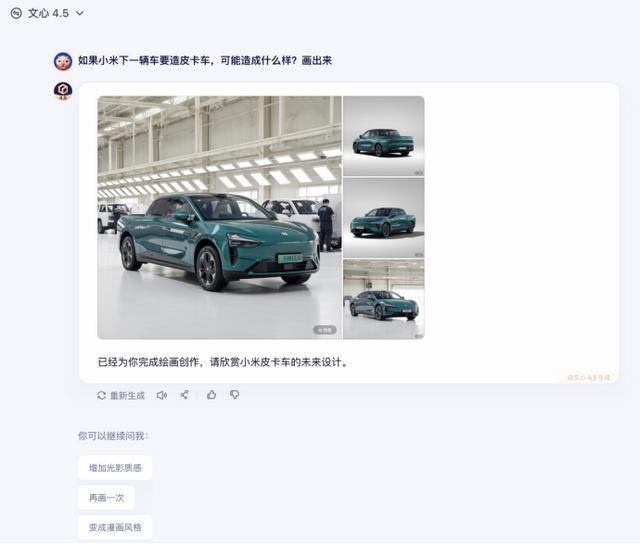Dislike the response with thumbs-down icon
Screen dimensions: 640x544
[x=234, y=395]
